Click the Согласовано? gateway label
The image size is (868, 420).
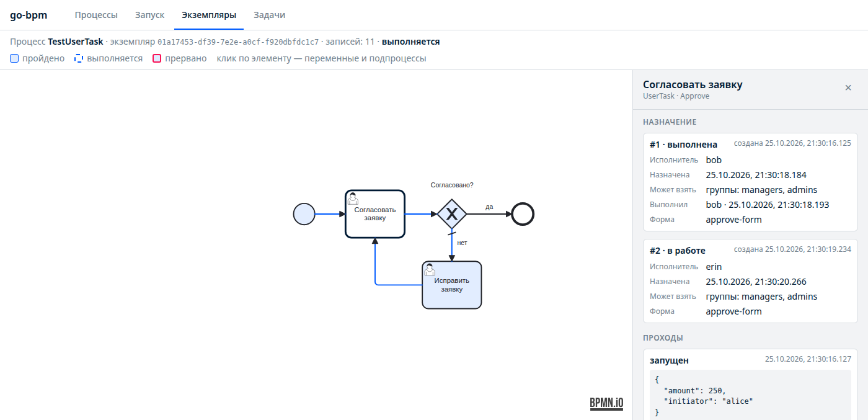tap(452, 185)
